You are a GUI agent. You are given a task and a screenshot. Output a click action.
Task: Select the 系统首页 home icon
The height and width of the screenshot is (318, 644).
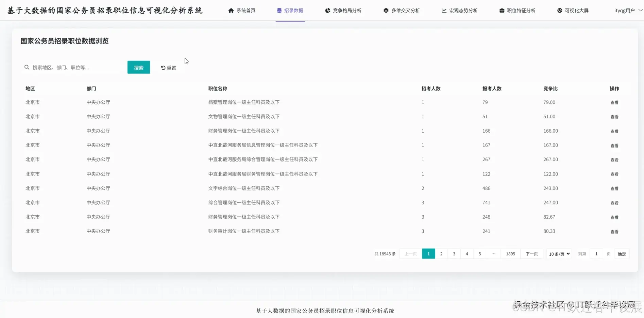click(x=232, y=10)
